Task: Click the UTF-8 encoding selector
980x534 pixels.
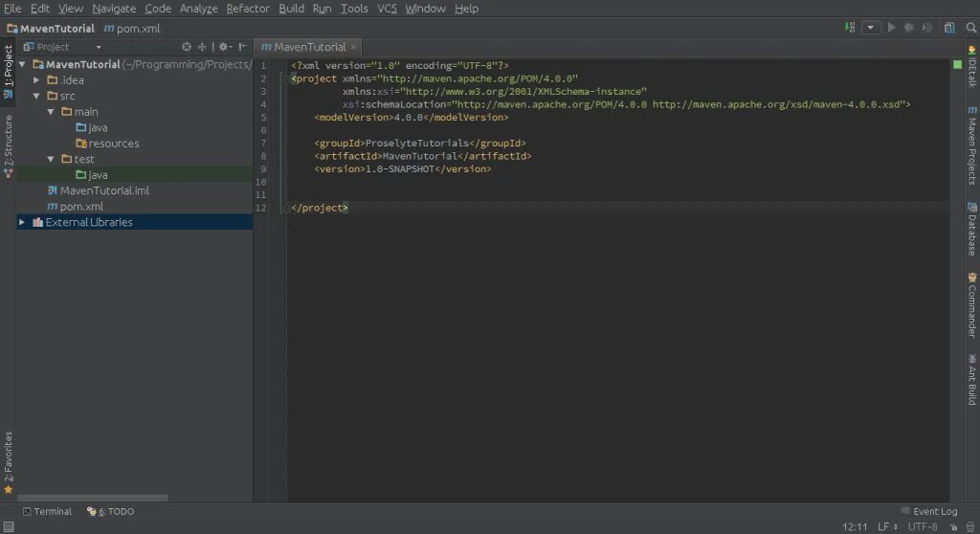Action: [x=923, y=527]
